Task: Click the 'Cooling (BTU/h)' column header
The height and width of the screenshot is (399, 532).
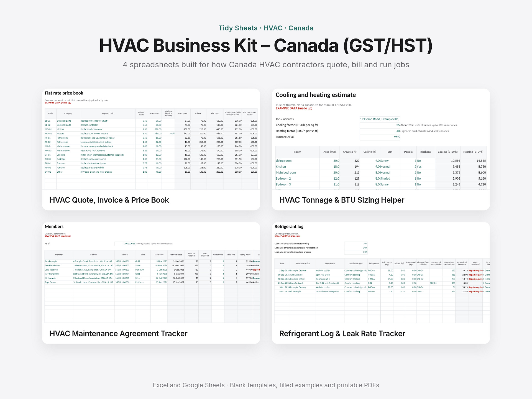Action: coord(447,152)
